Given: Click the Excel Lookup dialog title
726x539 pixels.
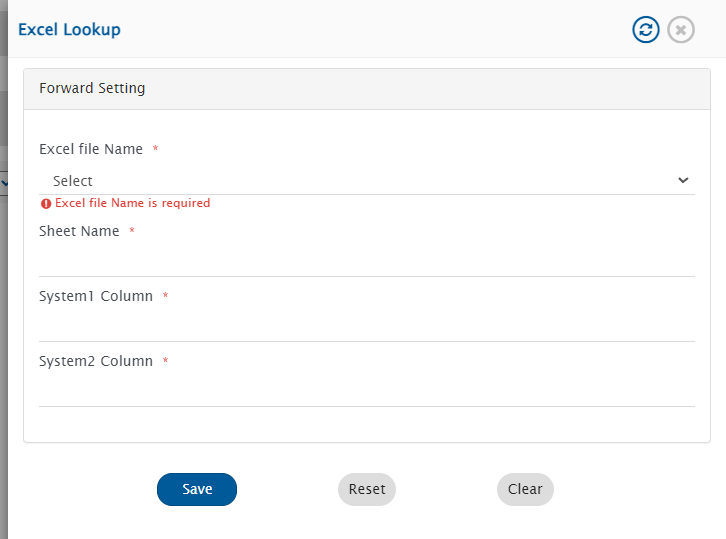Looking at the screenshot, I should (69, 30).
